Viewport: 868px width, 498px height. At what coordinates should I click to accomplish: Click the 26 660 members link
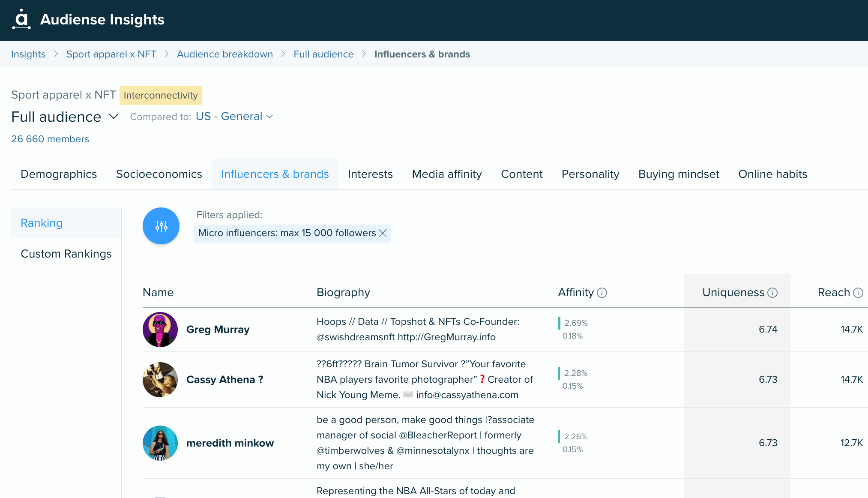(x=50, y=139)
